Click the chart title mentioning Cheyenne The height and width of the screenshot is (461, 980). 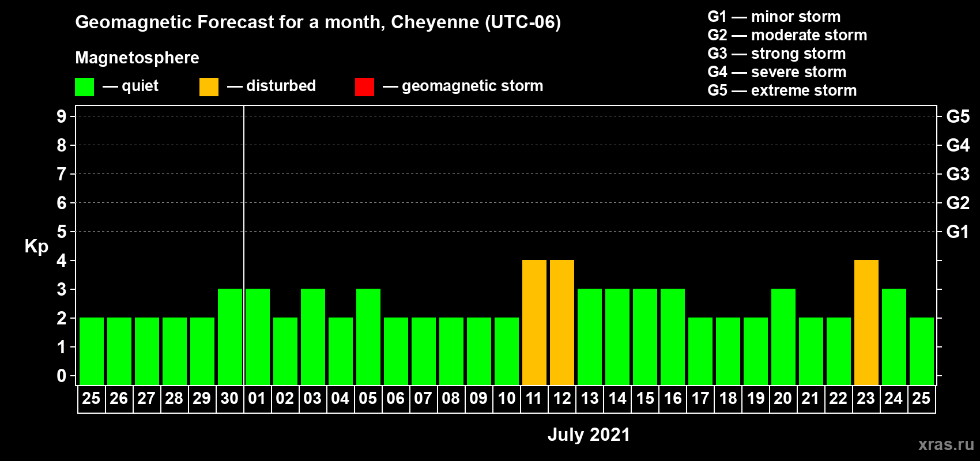pos(318,22)
